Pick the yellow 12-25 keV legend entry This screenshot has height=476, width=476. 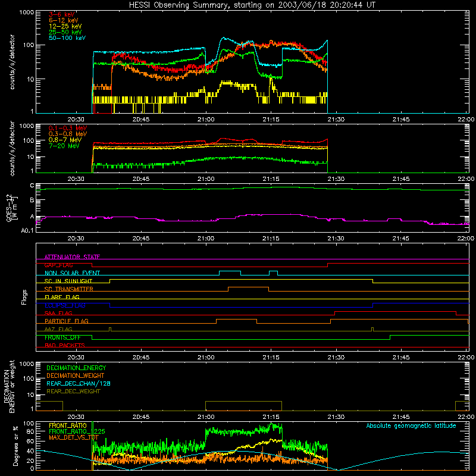pos(65,26)
